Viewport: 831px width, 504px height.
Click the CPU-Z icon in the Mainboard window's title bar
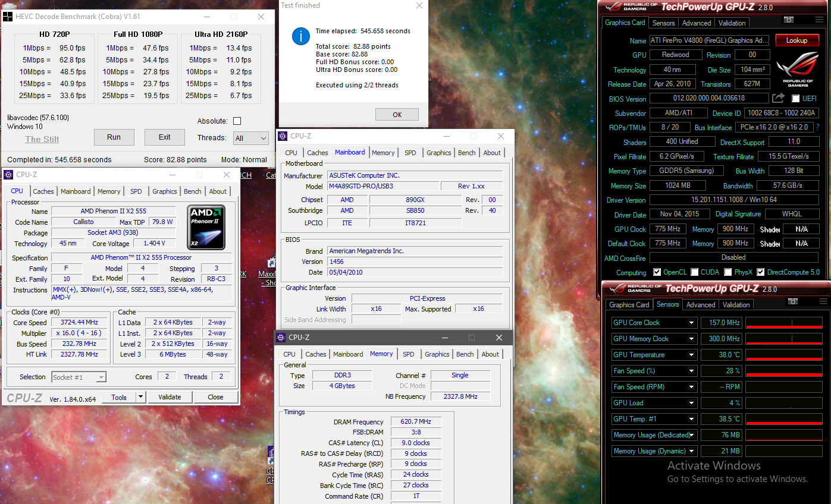coord(283,136)
